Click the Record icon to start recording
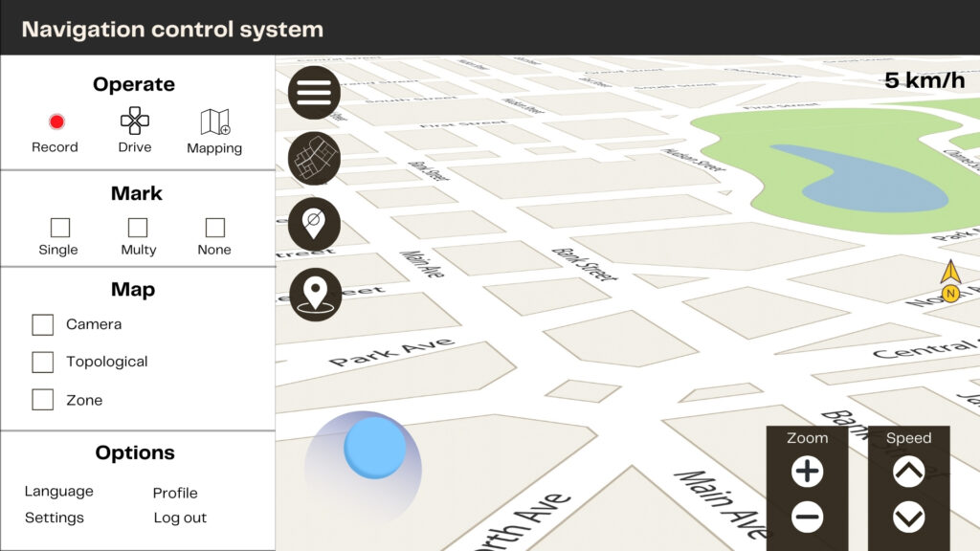Screen dimensions: 980x551 [56, 121]
